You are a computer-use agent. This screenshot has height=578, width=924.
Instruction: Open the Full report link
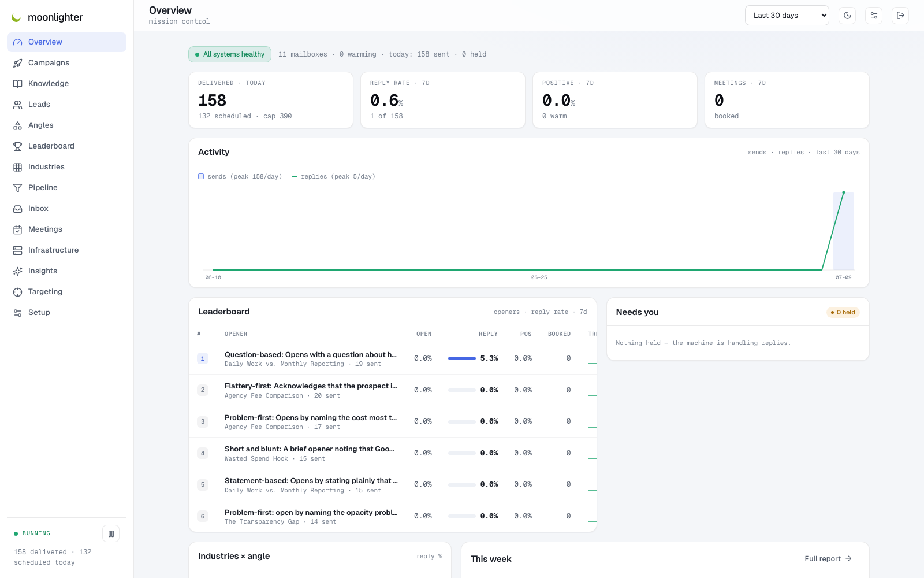click(828, 558)
